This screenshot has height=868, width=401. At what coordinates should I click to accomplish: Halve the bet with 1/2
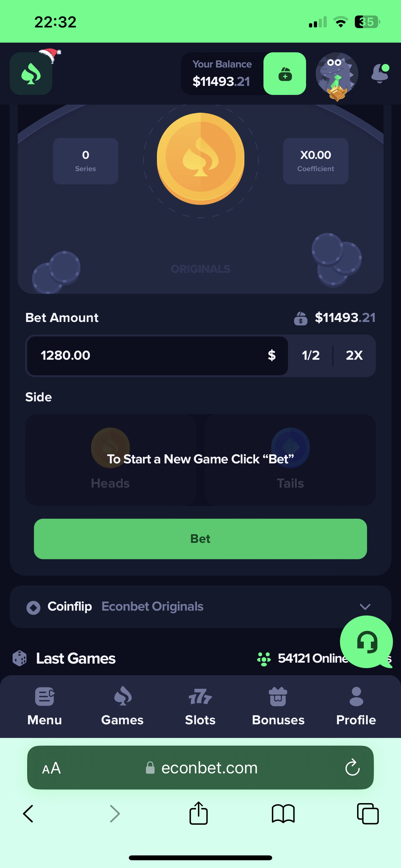311,356
